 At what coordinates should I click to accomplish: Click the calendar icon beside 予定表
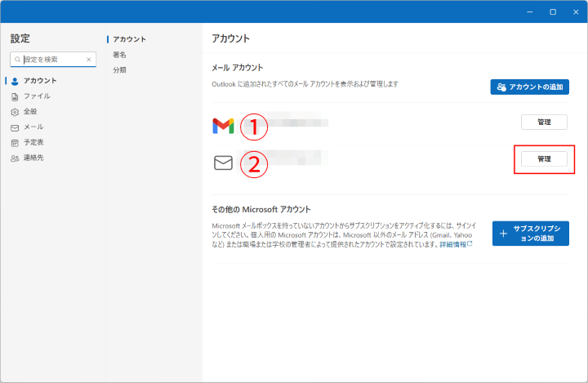[x=15, y=143]
